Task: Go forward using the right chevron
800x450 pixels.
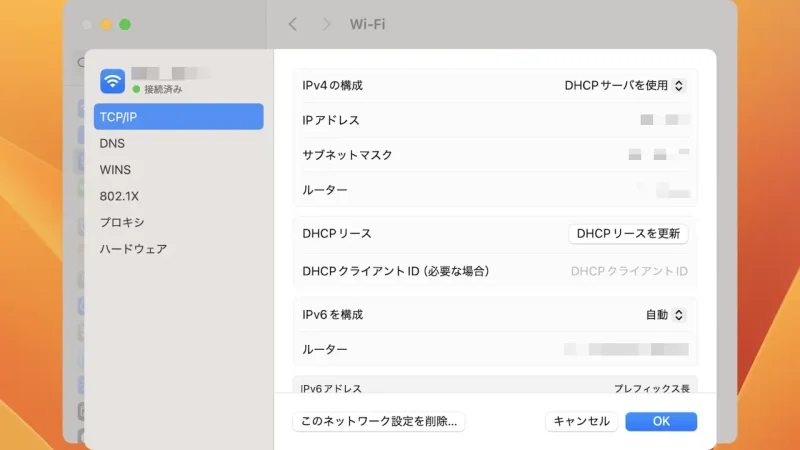Action: tap(326, 24)
